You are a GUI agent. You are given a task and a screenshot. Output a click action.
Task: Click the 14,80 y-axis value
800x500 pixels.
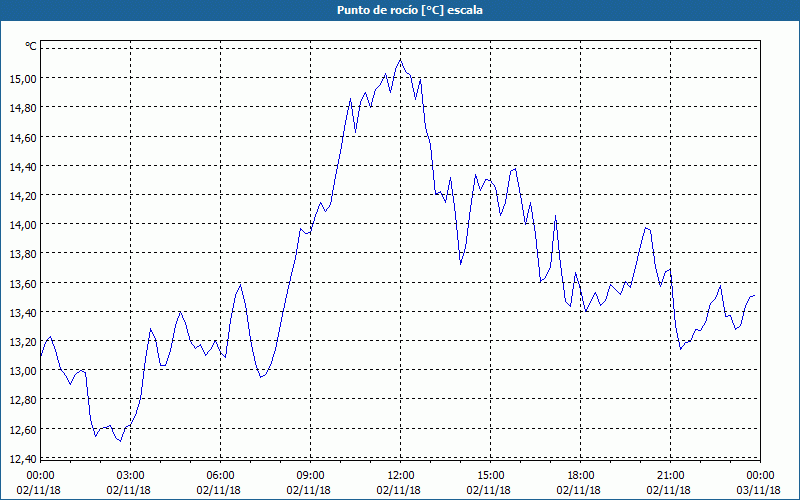click(x=23, y=108)
